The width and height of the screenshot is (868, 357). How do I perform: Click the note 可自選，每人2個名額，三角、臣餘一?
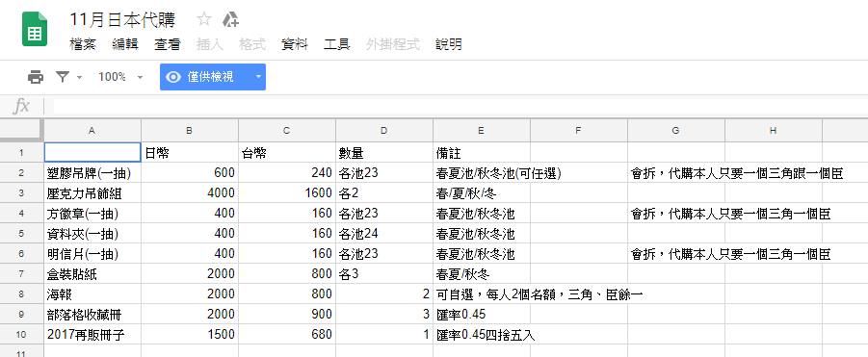coord(539,294)
